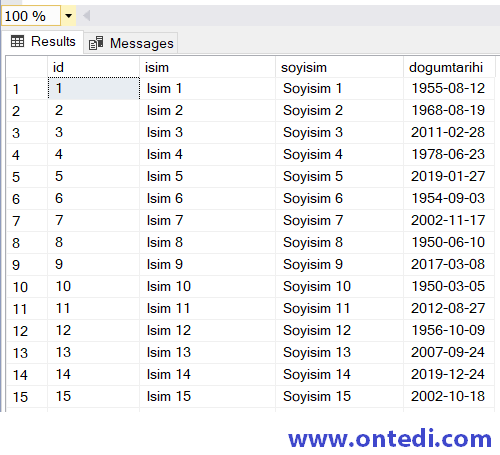
Task: Click id cell with value 5
Action: 94,177
